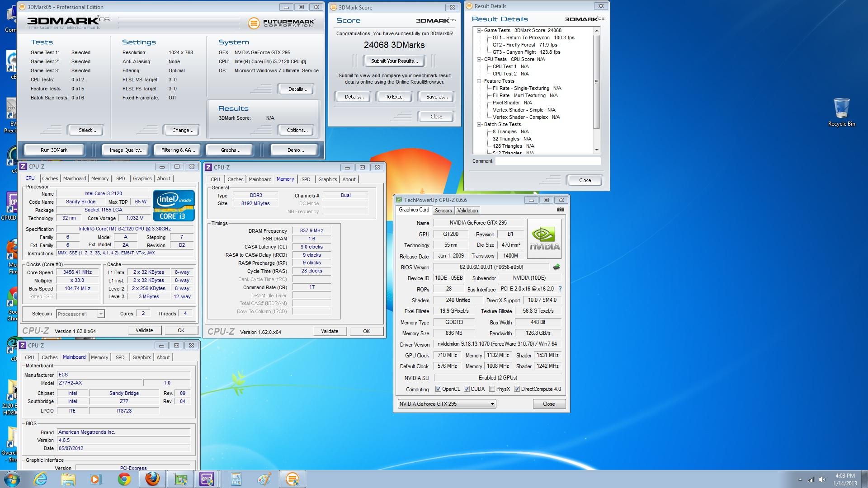This screenshot has width=868, height=488.
Task: Select the Recycle Bin desktop icon
Action: (x=841, y=112)
